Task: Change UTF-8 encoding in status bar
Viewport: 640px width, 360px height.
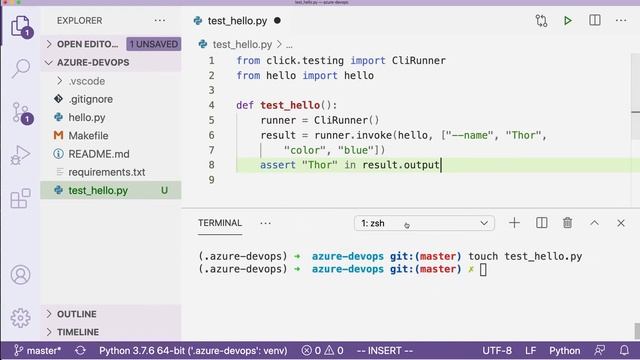Action: pyautogui.click(x=497, y=351)
